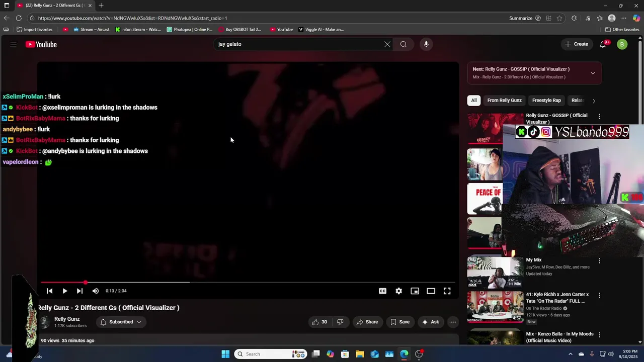This screenshot has width=644, height=362.
Task: Open the YouTube guide hamburger menu
Action: (13, 44)
